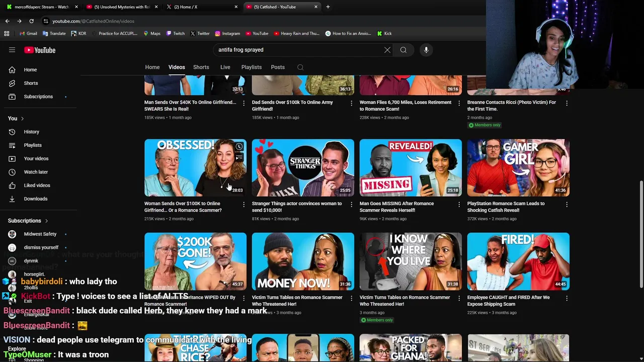Click the MISSING REVEALED video thumbnail
Viewport: 644px width, 362px height.
pyautogui.click(x=411, y=168)
